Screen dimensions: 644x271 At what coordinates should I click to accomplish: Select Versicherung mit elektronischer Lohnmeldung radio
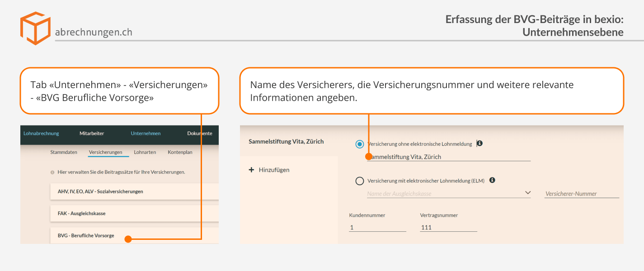[x=360, y=181]
